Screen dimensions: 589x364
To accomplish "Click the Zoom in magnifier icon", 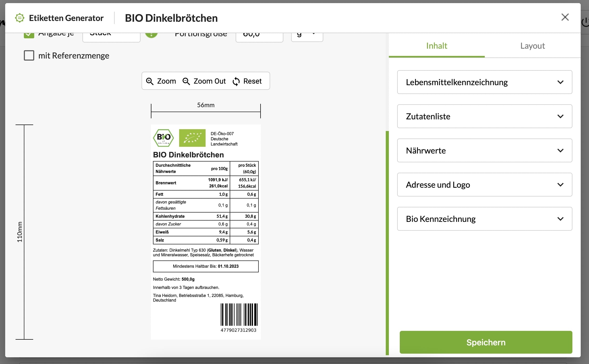I will (x=150, y=81).
